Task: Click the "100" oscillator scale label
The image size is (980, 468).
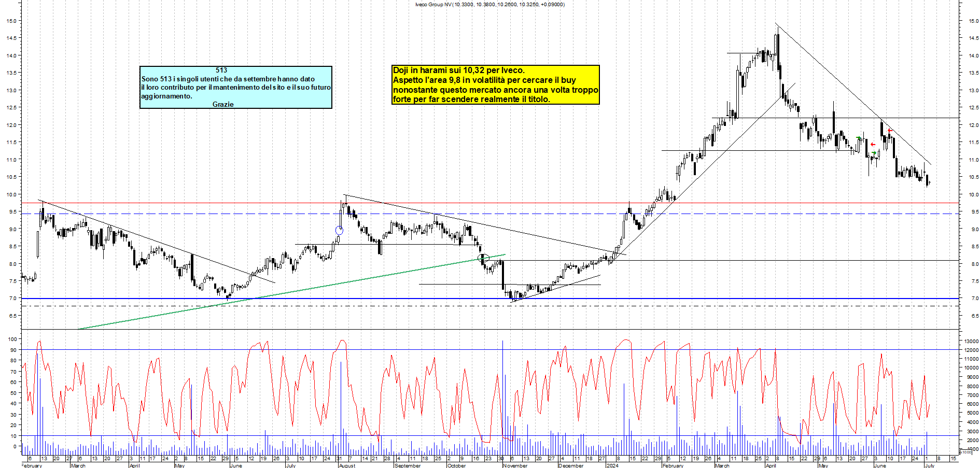Action: [12, 339]
